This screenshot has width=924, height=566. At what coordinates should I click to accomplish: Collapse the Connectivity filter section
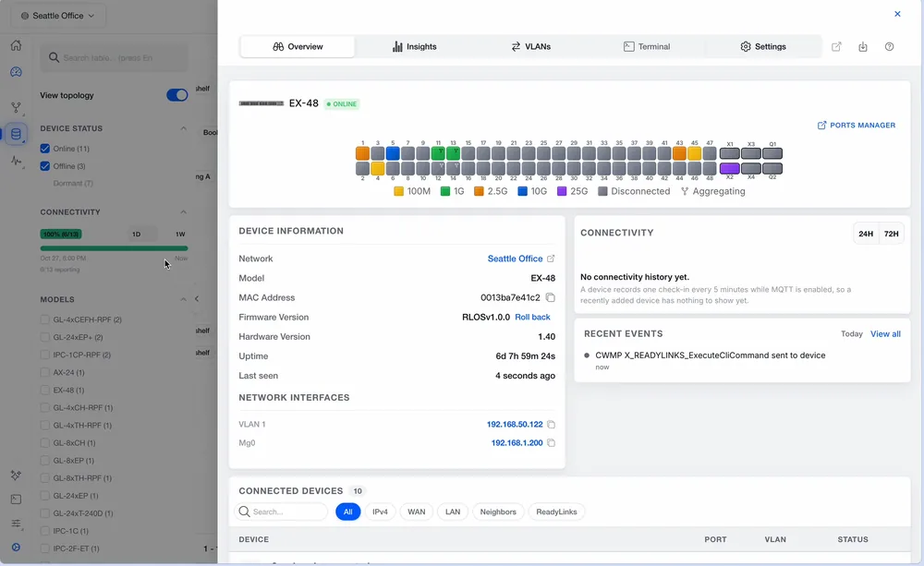tap(183, 212)
